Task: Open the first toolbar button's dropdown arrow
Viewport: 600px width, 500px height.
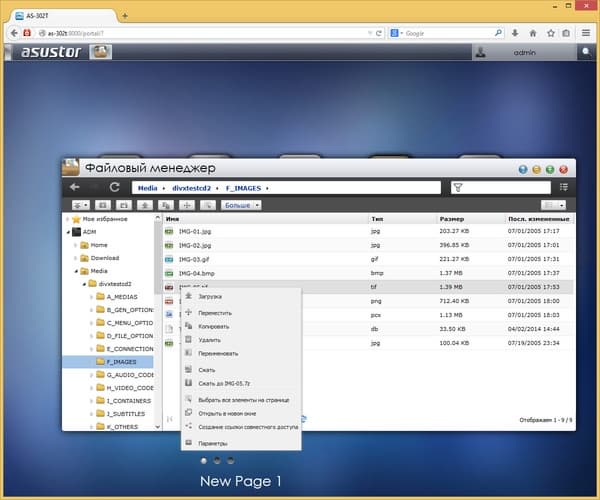Action: pos(86,205)
